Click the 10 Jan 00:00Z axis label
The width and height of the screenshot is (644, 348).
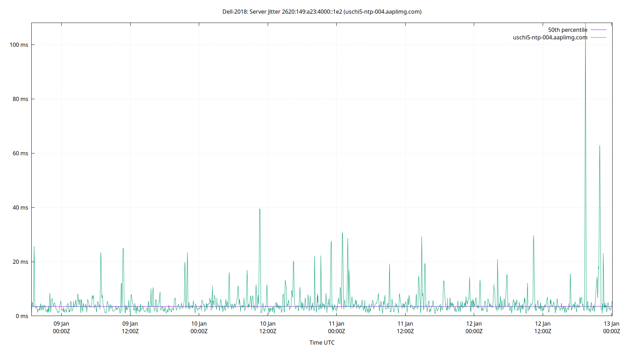pos(199,327)
